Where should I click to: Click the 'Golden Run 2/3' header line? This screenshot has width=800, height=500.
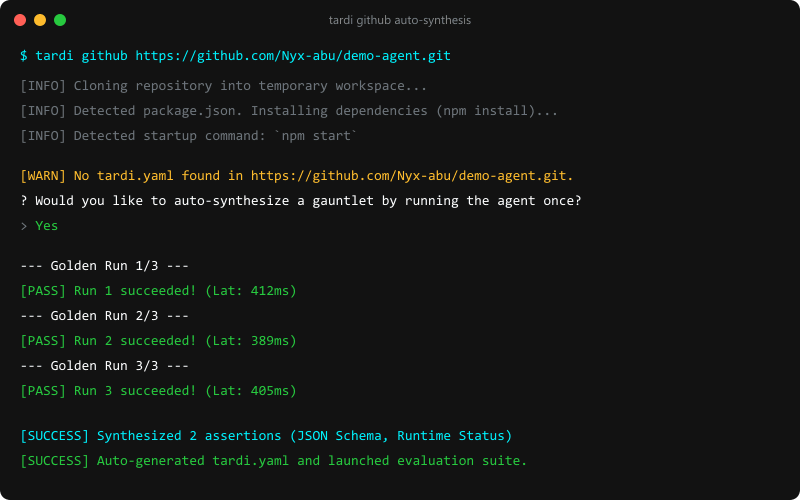[x=105, y=316]
